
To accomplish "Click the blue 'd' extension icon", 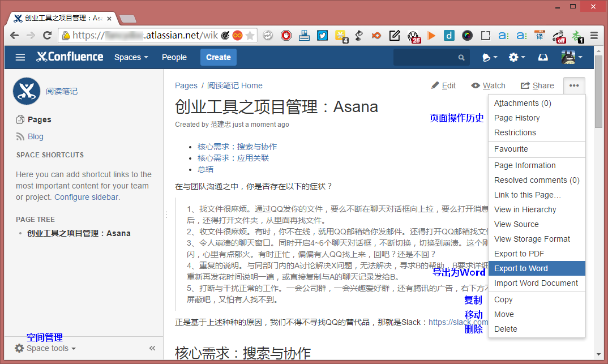I will [449, 36].
